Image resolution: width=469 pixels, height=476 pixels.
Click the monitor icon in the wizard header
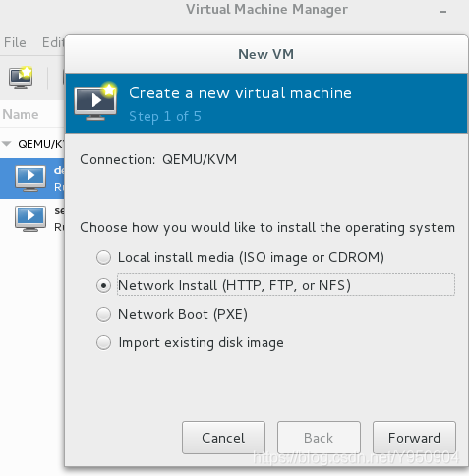[x=95, y=102]
